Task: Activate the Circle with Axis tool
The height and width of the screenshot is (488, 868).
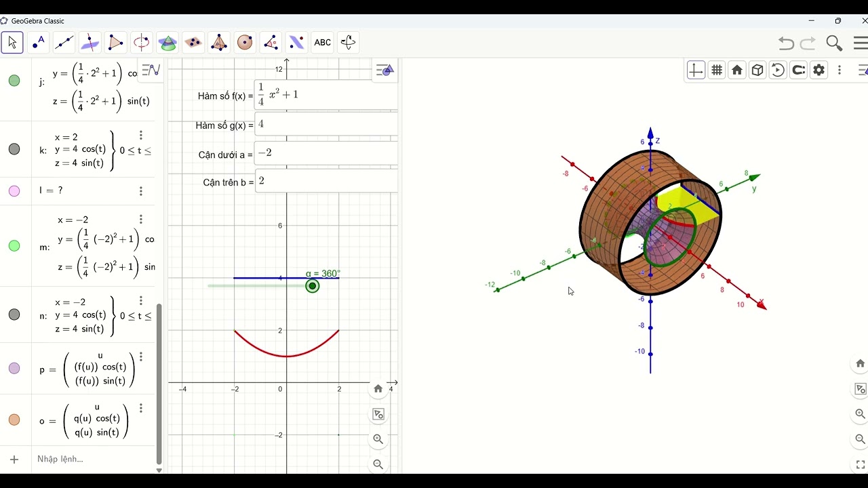Action: (x=141, y=43)
